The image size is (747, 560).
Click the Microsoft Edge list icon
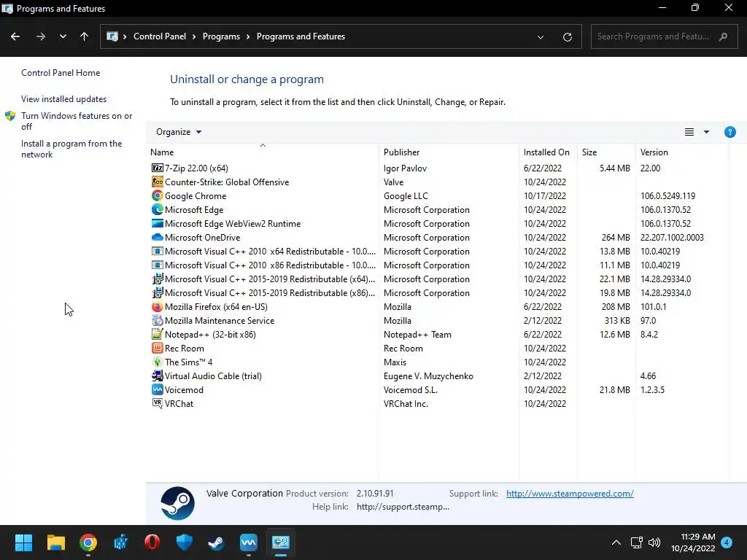pyautogui.click(x=158, y=209)
